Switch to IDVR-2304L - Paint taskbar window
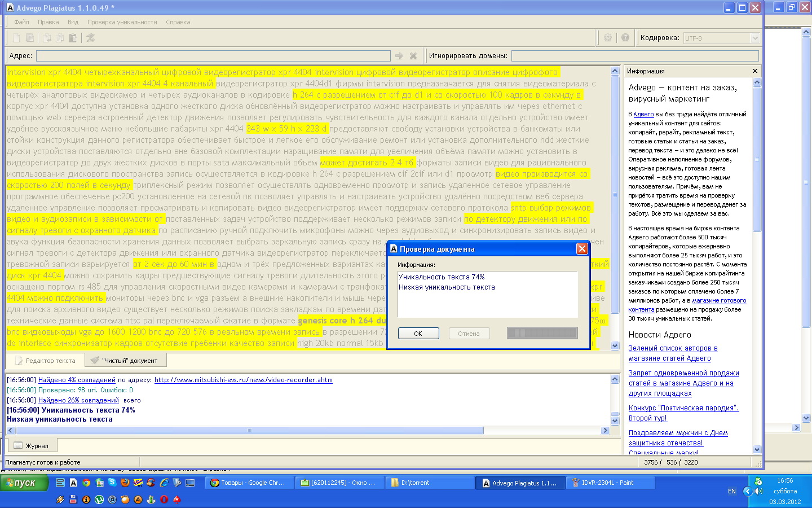This screenshot has height=508, width=812. [610, 483]
